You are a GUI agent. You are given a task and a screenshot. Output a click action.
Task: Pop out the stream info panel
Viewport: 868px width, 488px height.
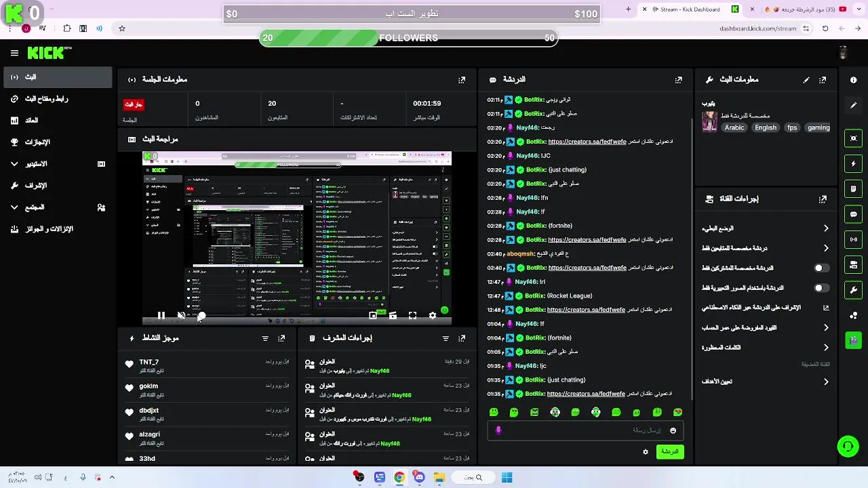823,79
